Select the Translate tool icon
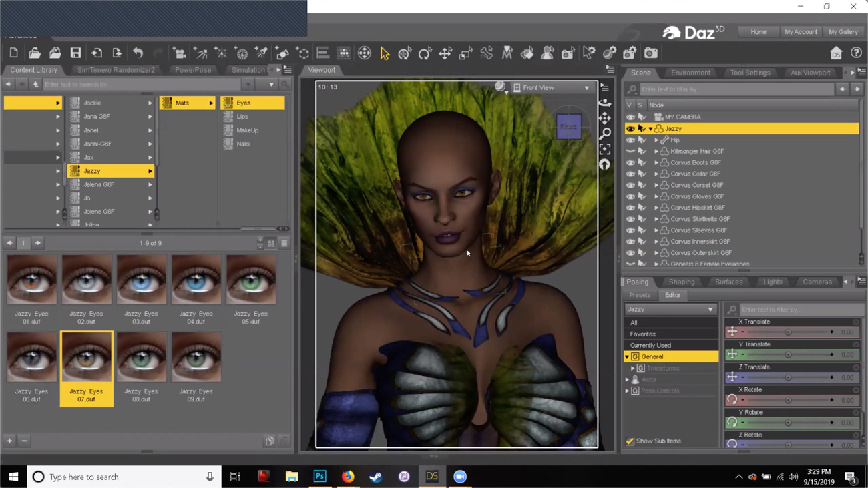The height and width of the screenshot is (488, 868). click(445, 53)
